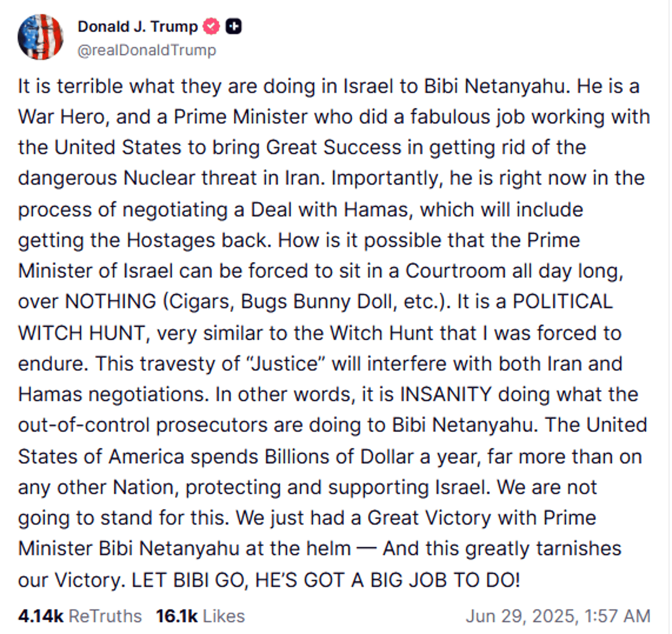
Task: Click the red verified checkmark badge
Action: (x=211, y=26)
